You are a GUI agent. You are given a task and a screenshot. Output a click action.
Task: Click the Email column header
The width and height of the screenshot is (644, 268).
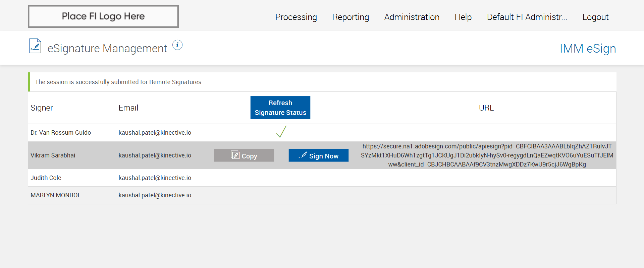[128, 108]
